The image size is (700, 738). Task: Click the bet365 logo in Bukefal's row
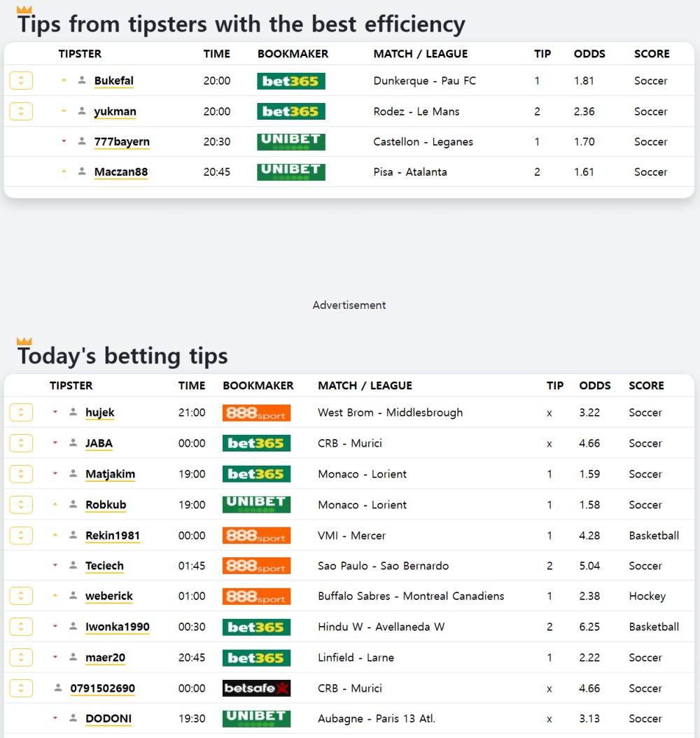point(290,81)
